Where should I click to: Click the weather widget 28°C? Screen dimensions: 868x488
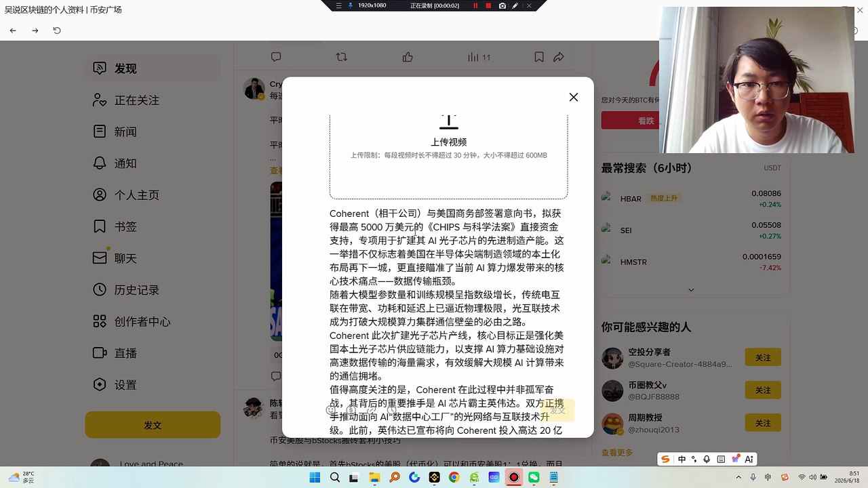tap(21, 477)
